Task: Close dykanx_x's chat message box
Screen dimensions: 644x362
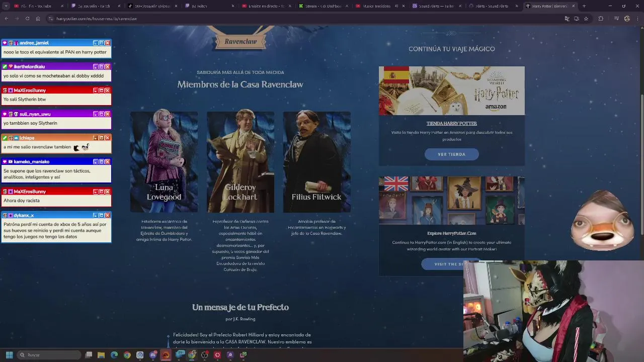Action: pyautogui.click(x=107, y=215)
